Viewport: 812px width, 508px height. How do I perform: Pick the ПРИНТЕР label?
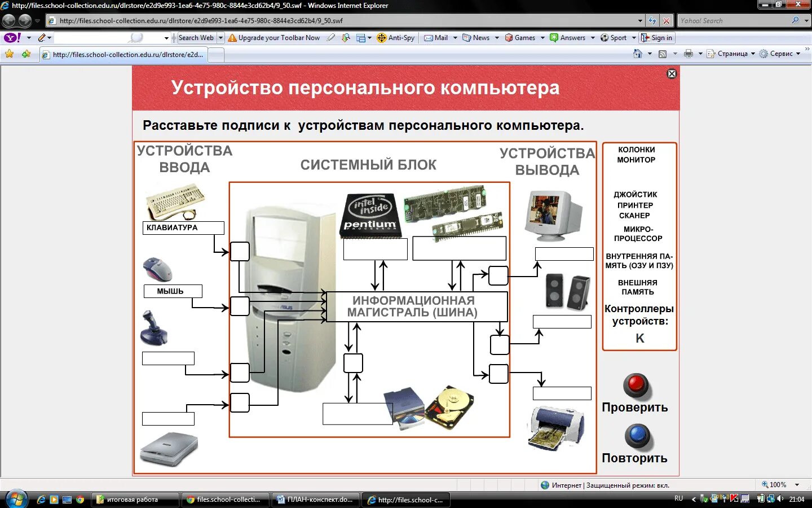tap(635, 205)
